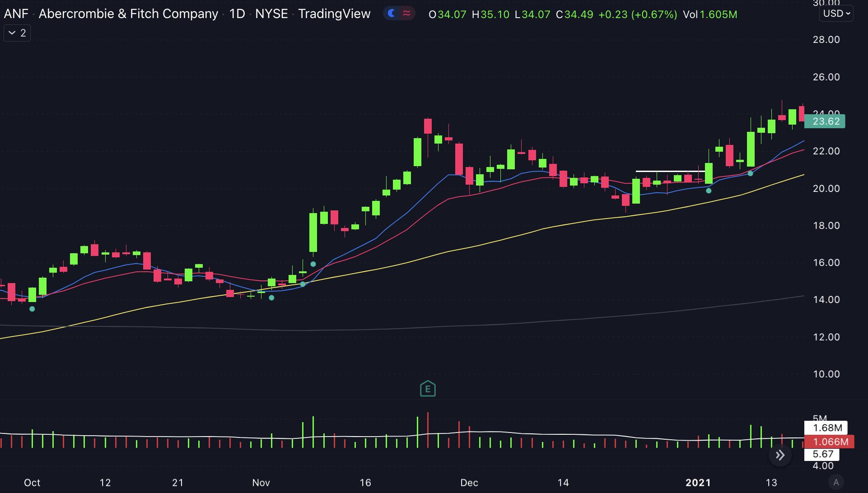The width and height of the screenshot is (868, 493).
Task: Click the moon extended-hours session icon
Action: click(x=392, y=14)
